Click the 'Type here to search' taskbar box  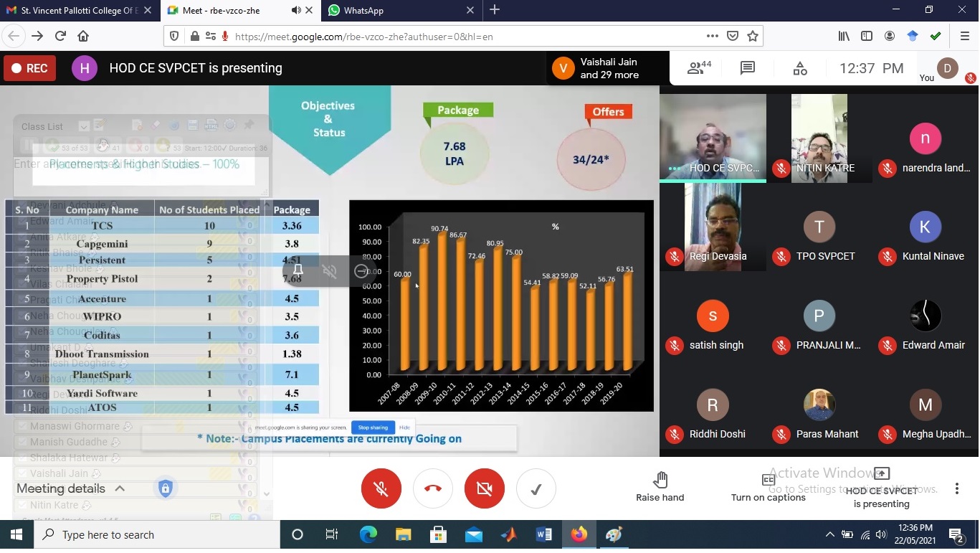pos(156,535)
